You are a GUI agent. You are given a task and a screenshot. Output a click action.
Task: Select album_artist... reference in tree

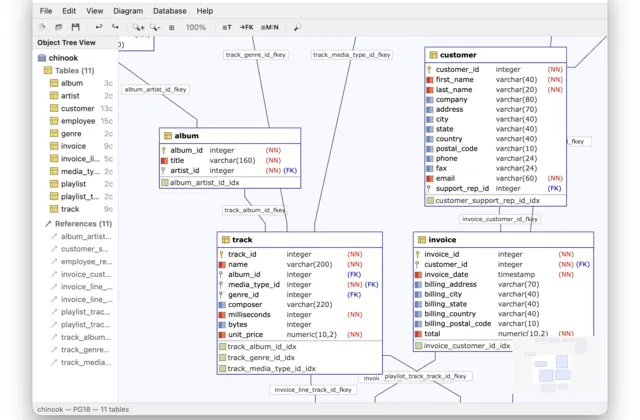point(81,236)
